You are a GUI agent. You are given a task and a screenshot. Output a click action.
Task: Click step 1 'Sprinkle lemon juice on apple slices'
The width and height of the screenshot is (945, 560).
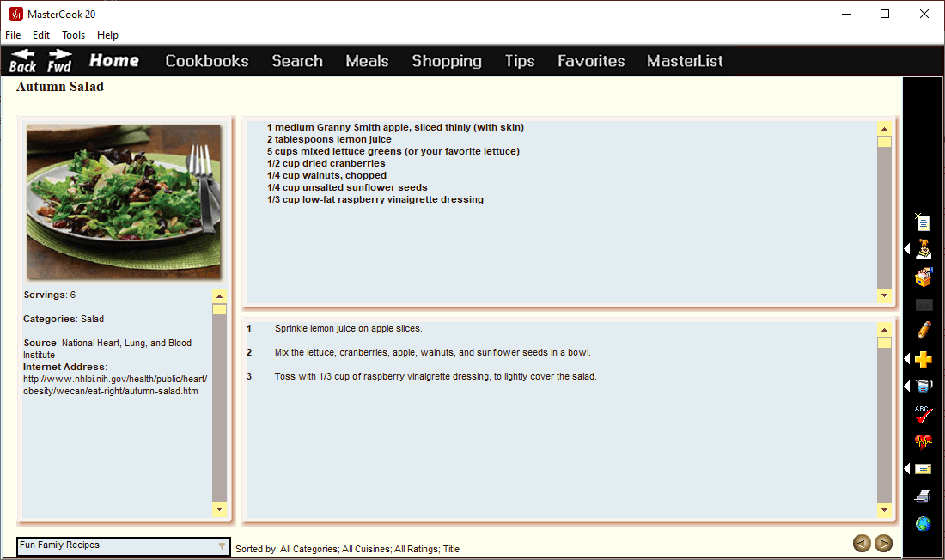point(348,328)
